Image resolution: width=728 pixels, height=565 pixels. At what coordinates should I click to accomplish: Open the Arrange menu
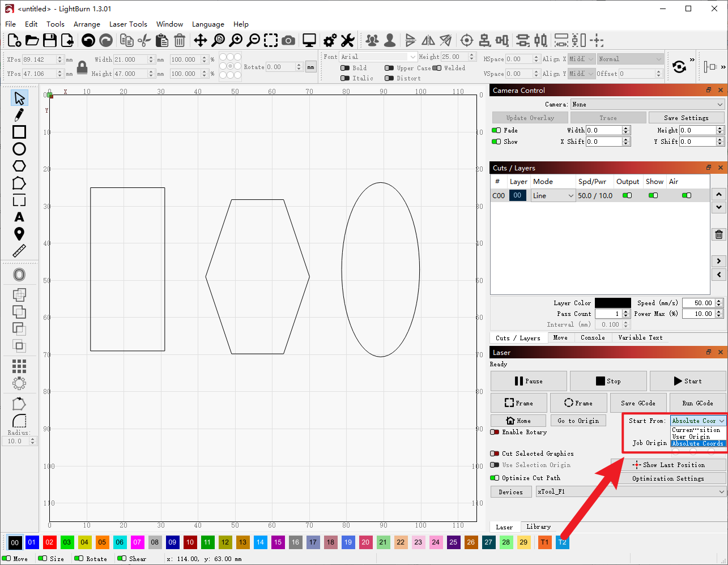coord(87,24)
